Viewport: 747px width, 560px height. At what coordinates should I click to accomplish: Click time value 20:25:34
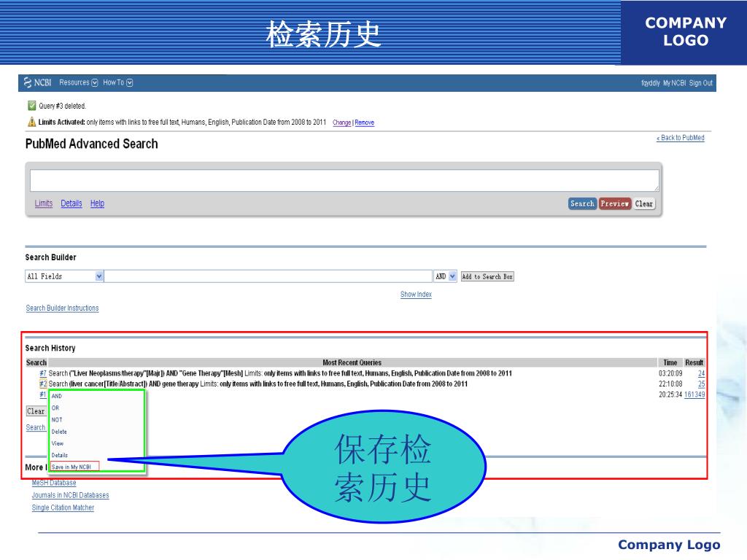point(670,394)
